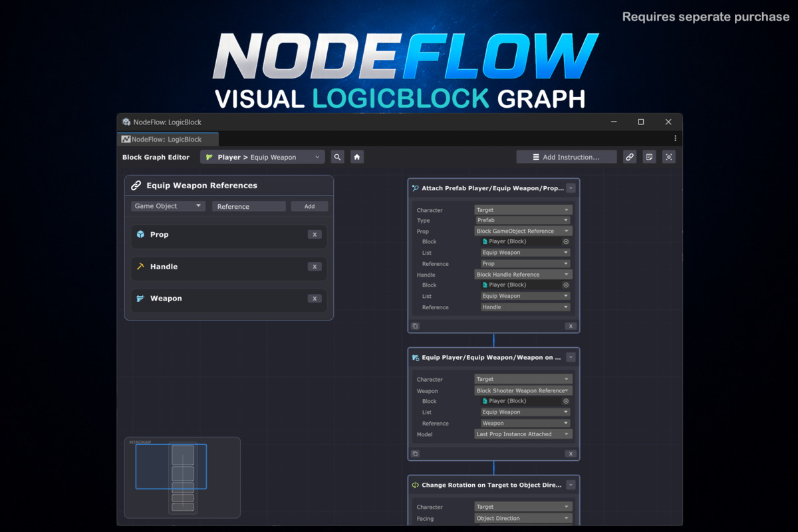Image resolution: width=798 pixels, height=532 pixels.
Task: Click duplicate icon on Attach Prefab node
Action: 415,326
